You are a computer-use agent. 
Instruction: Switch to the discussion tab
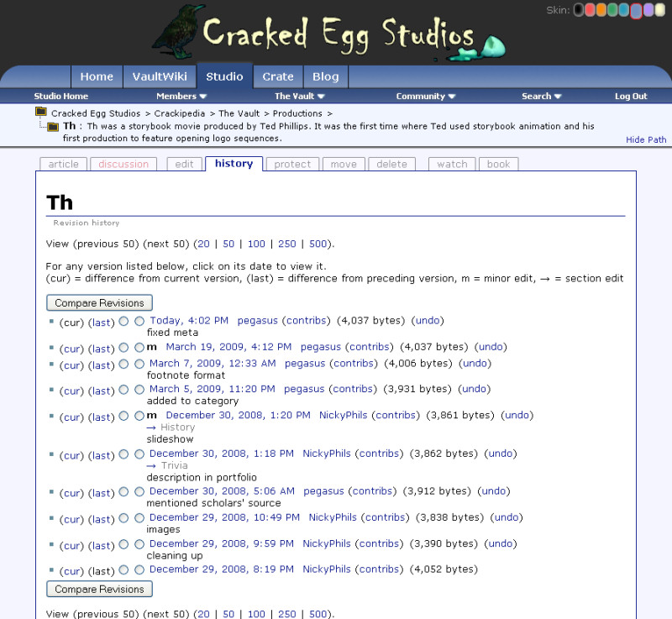[x=123, y=164]
